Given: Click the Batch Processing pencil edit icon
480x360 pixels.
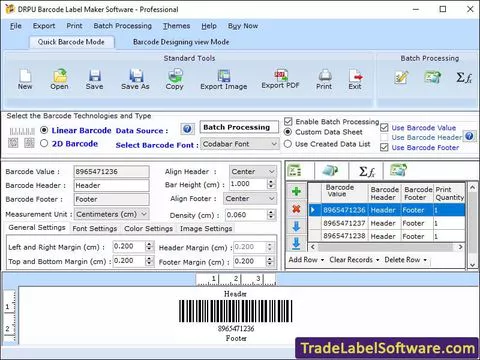Looking at the screenshot, I should pos(401,77).
